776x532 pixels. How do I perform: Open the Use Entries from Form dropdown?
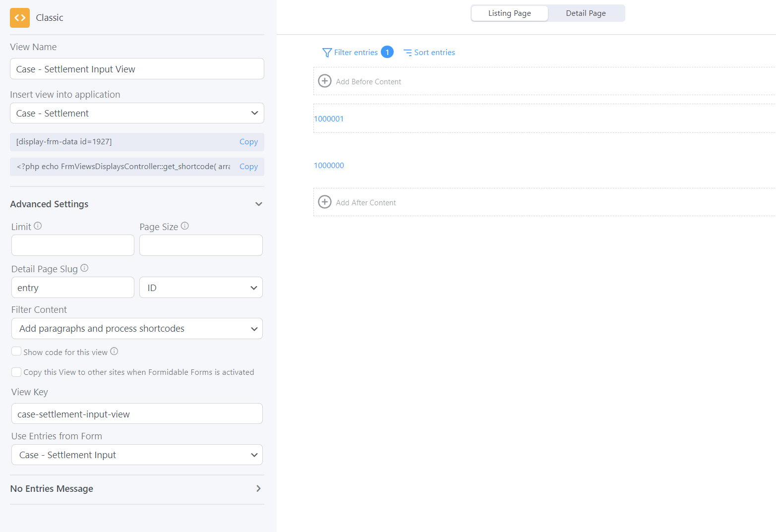click(x=137, y=455)
